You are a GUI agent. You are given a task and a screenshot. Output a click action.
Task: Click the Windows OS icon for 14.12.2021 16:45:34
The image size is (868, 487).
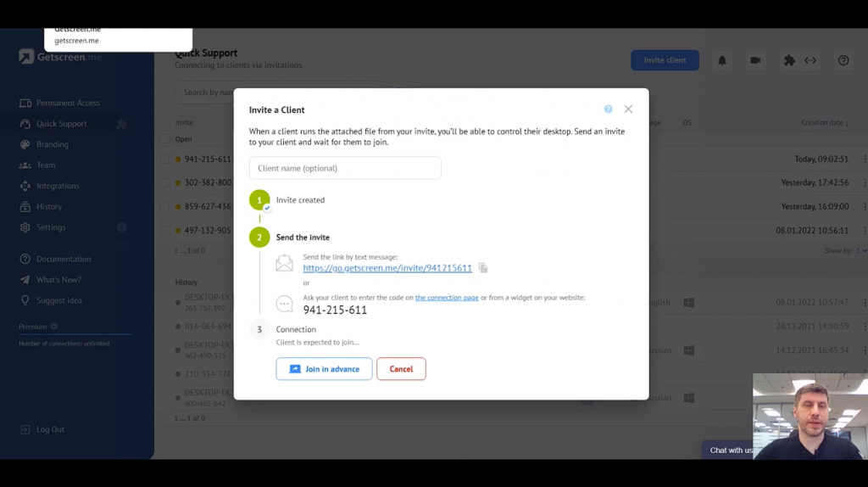688,350
